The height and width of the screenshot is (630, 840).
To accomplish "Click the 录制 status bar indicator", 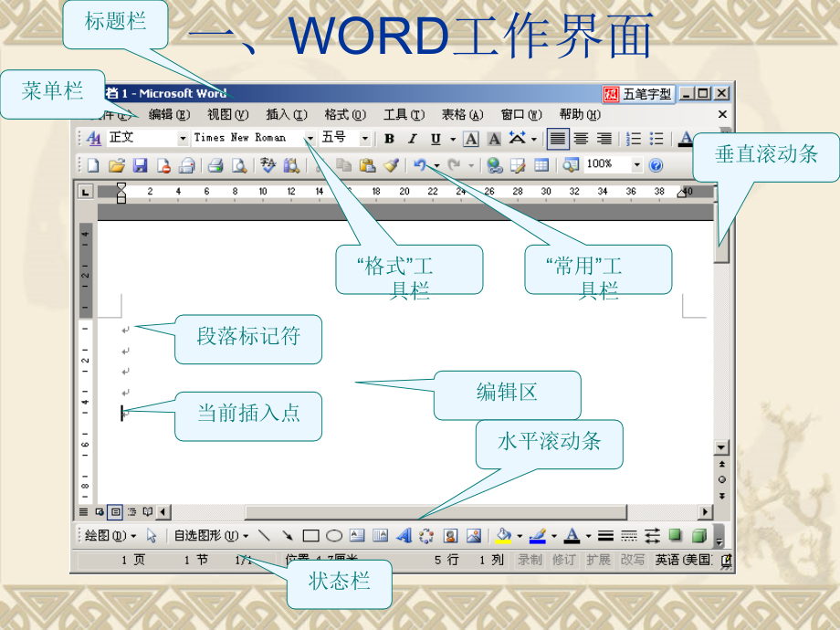I will 530,560.
